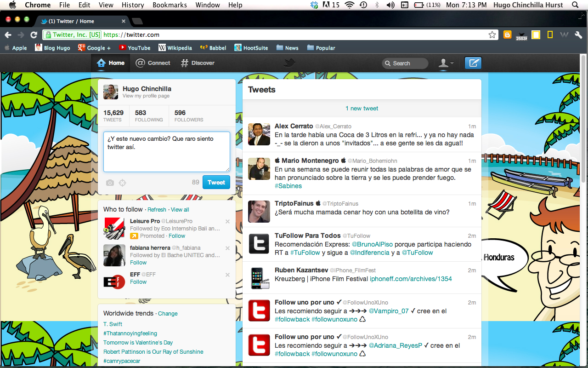
Task: Open the YouTube bookmark
Action: point(135,48)
